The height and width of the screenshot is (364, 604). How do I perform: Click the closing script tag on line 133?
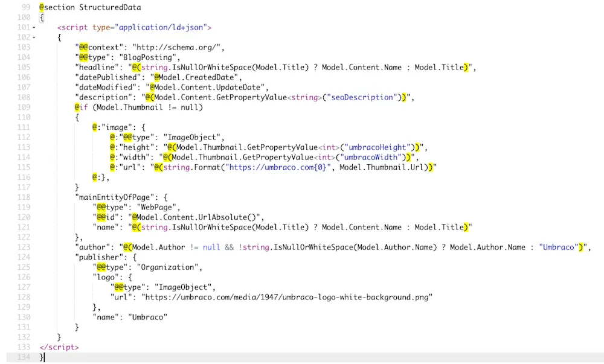(59, 347)
